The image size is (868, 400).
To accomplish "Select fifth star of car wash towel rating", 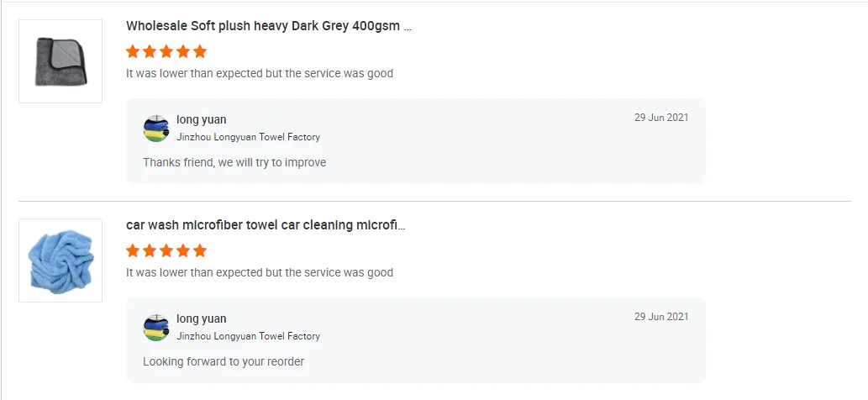I will pos(200,250).
